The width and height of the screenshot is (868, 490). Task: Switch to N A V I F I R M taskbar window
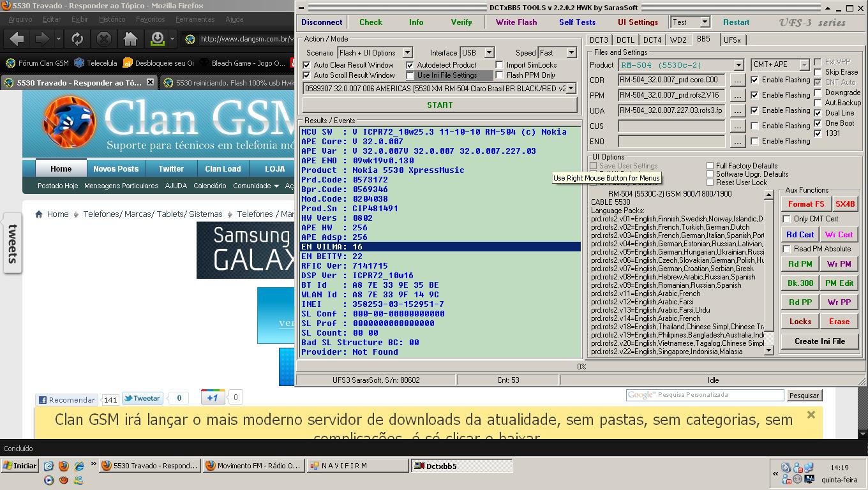point(357,466)
